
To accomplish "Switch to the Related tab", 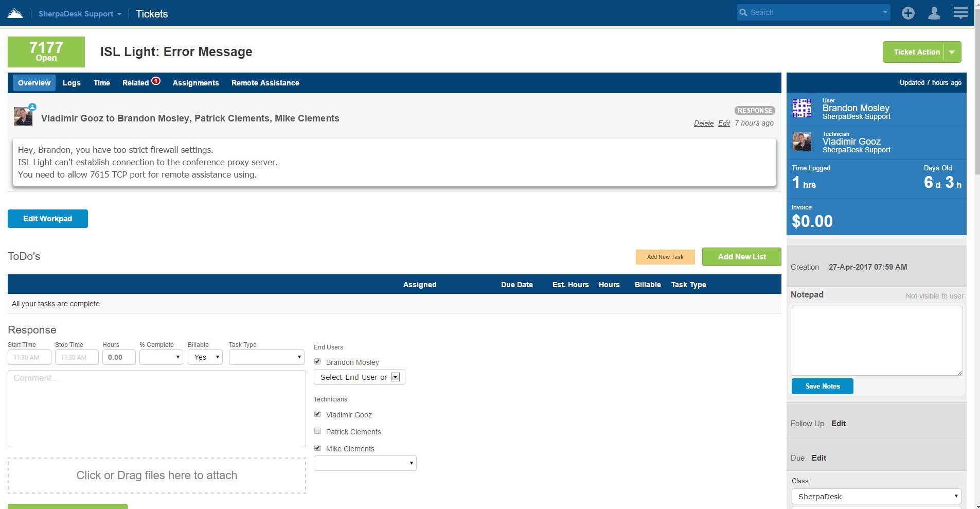I will (135, 83).
